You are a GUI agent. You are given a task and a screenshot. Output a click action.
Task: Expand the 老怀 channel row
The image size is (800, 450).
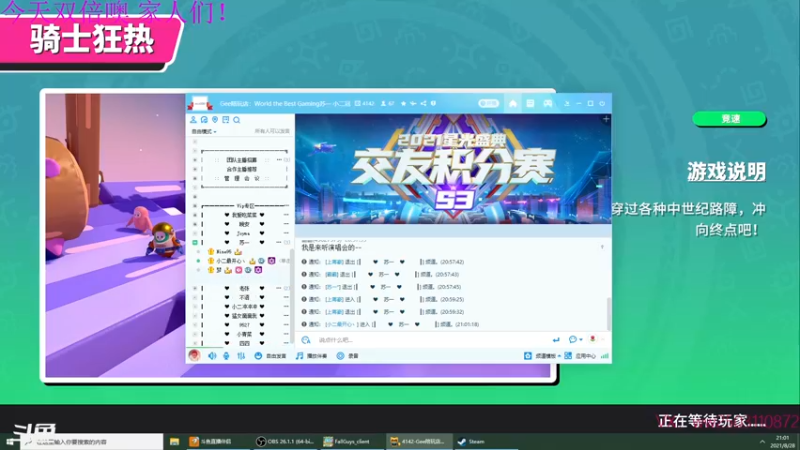pos(195,288)
